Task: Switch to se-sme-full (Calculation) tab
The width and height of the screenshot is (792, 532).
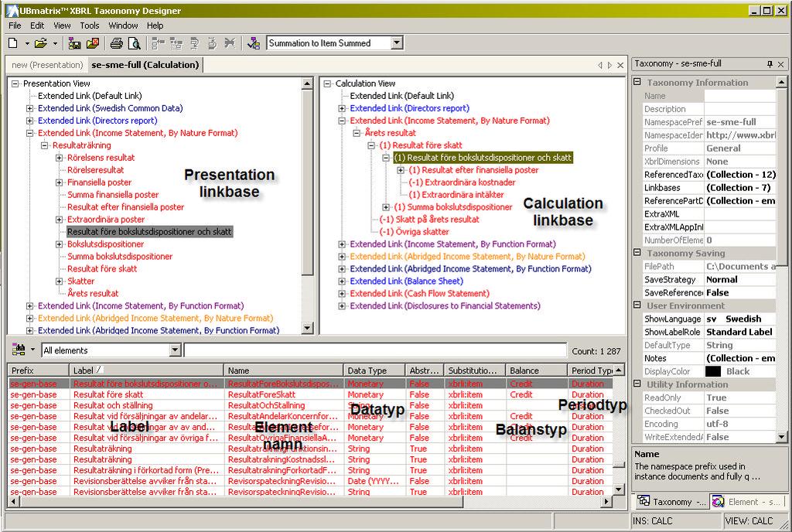Action: click(145, 65)
